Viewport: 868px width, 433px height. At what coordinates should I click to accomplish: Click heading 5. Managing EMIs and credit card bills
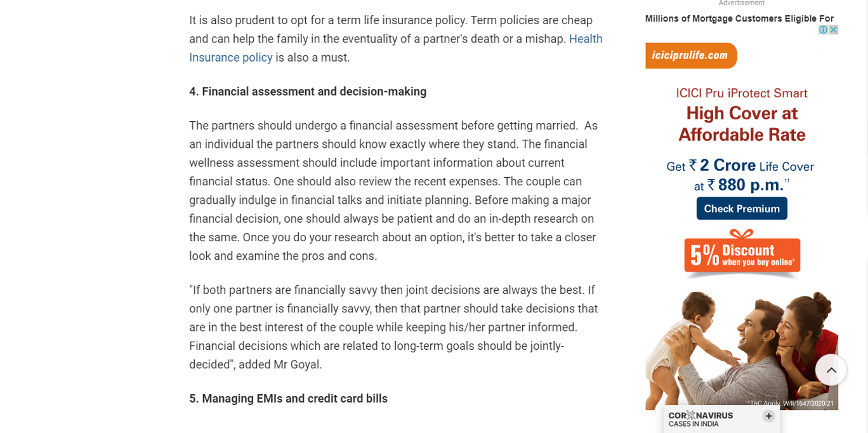[288, 399]
